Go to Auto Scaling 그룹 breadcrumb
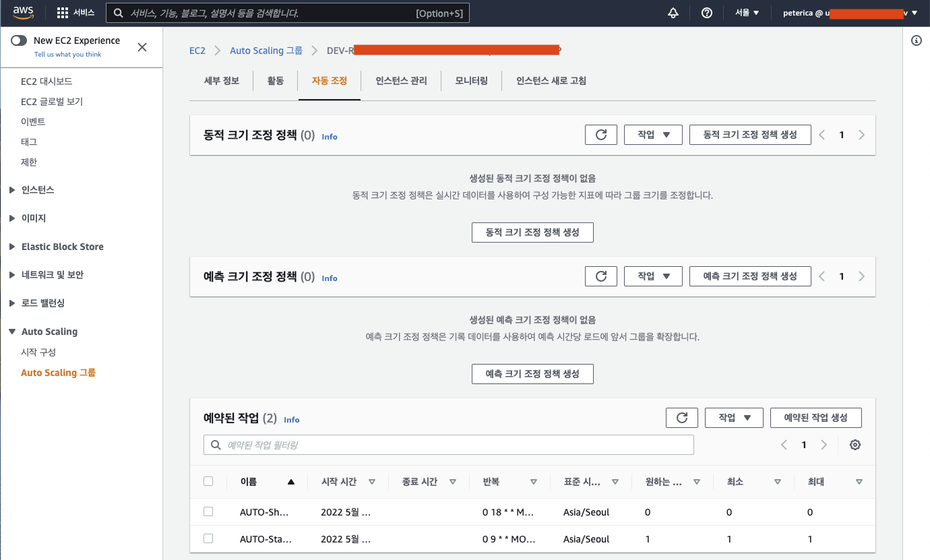The image size is (930, 560). point(266,51)
